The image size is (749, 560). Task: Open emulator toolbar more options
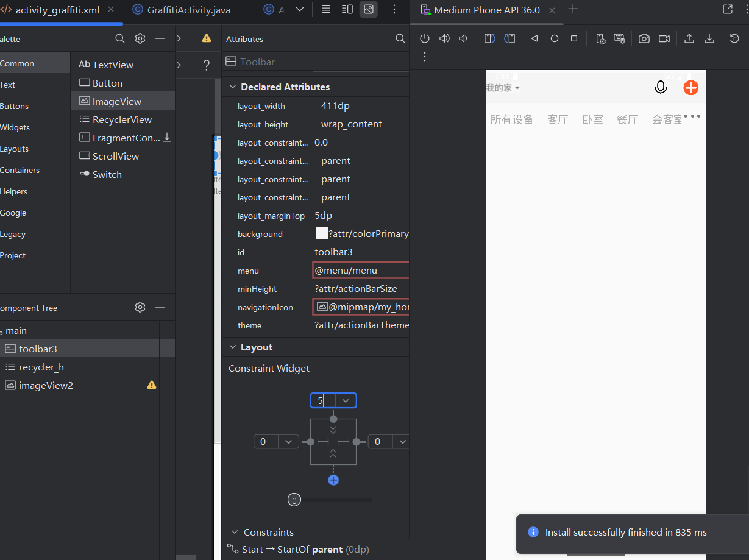(x=425, y=57)
